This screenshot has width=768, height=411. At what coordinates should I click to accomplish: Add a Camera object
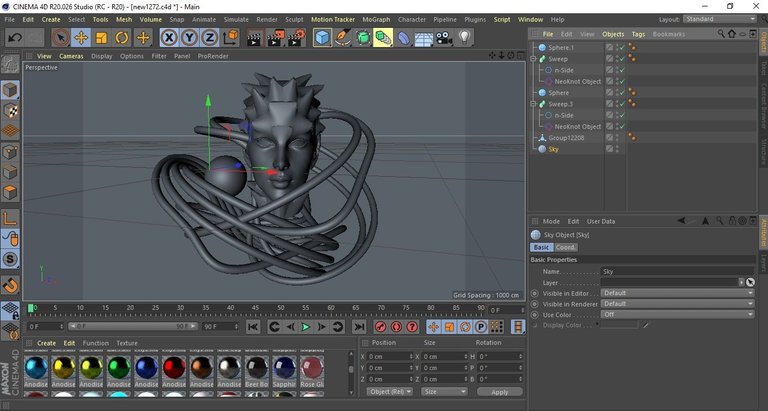coord(444,38)
